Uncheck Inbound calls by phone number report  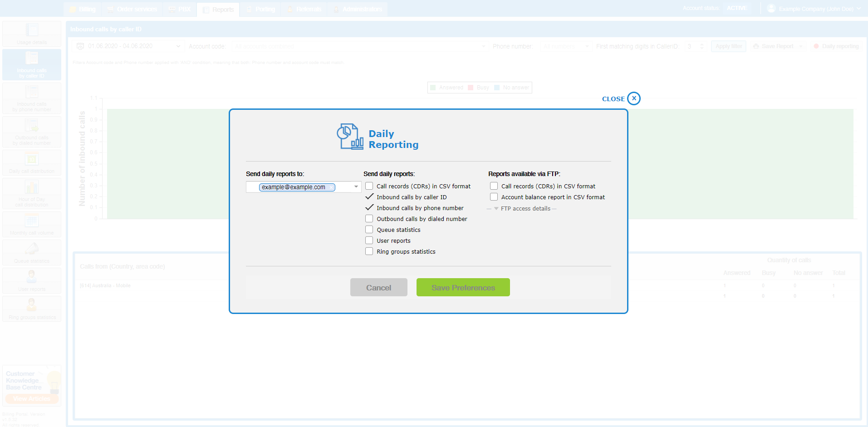point(369,208)
